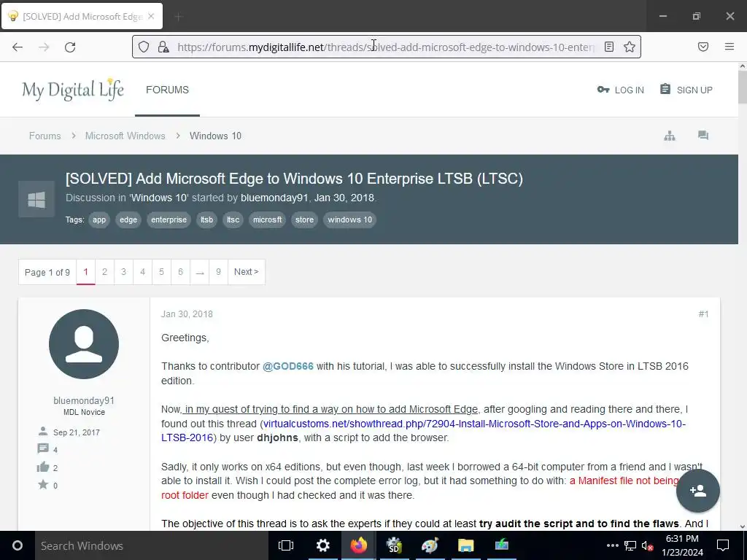The height and width of the screenshot is (560, 747).
Task: Click the floating add-user round button
Action: [x=698, y=491]
